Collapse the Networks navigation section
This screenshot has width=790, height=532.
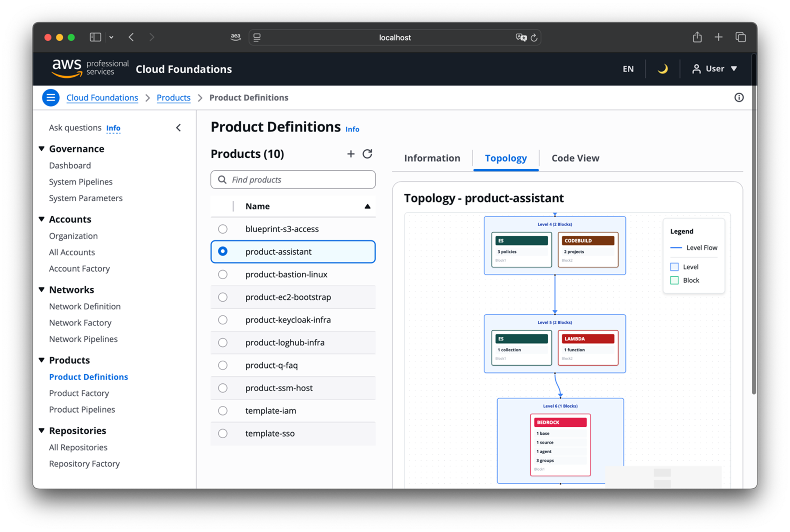coord(42,290)
